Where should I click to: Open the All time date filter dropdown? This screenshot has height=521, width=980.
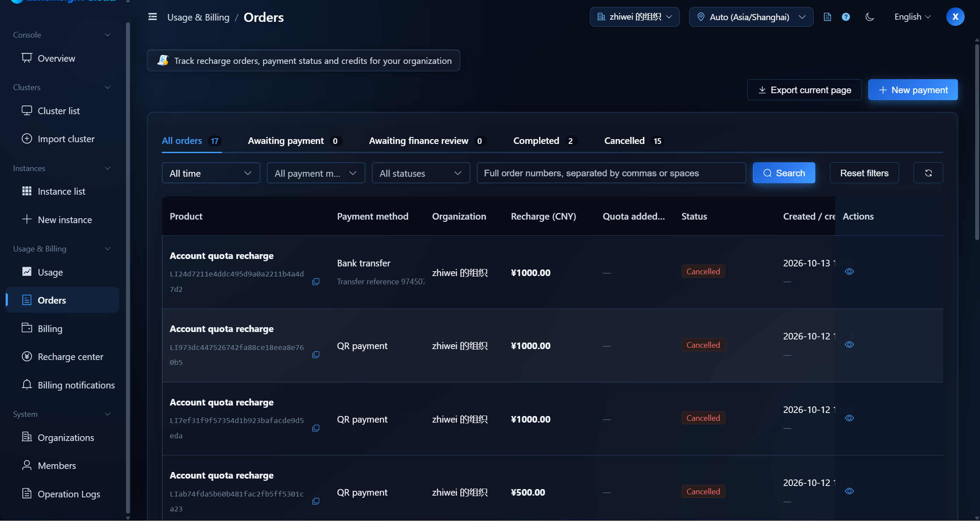(x=211, y=173)
